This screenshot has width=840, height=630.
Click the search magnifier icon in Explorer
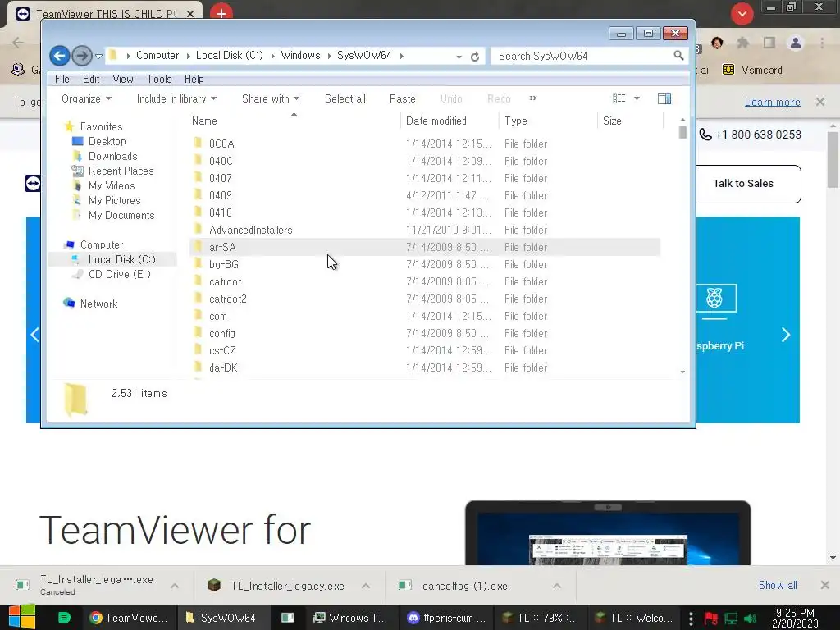pos(678,55)
